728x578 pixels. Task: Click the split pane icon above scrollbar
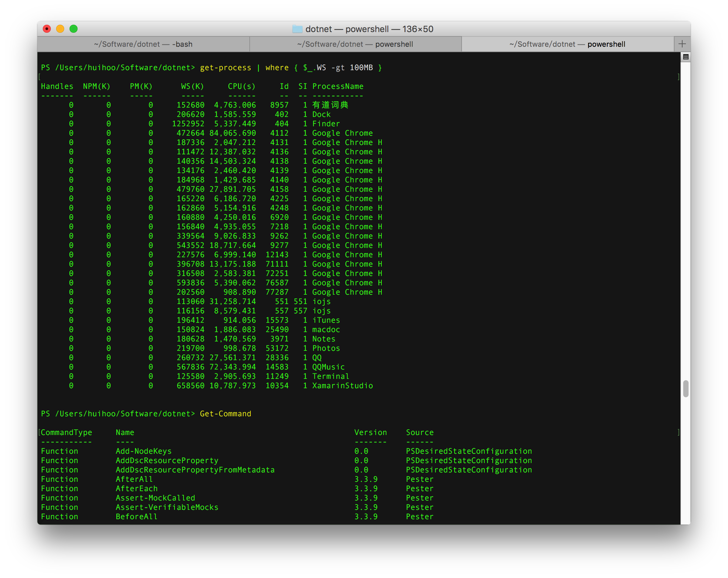tap(686, 57)
